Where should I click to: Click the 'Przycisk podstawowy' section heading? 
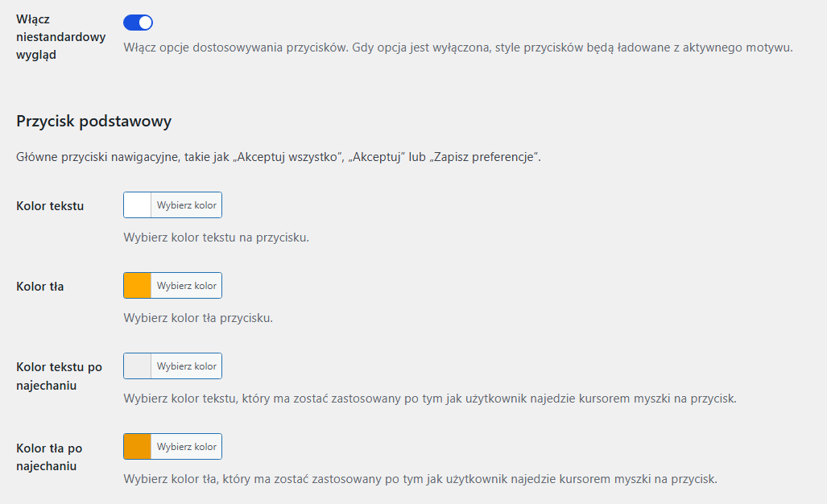click(94, 122)
